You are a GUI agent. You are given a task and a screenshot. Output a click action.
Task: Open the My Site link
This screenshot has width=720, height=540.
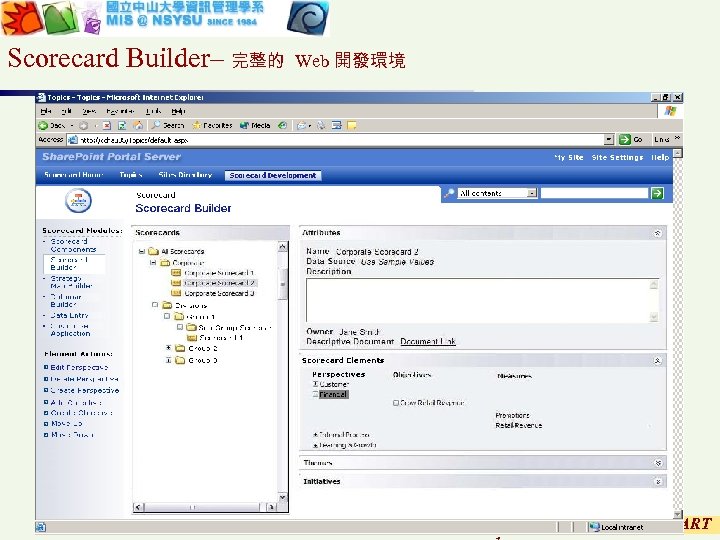click(568, 158)
